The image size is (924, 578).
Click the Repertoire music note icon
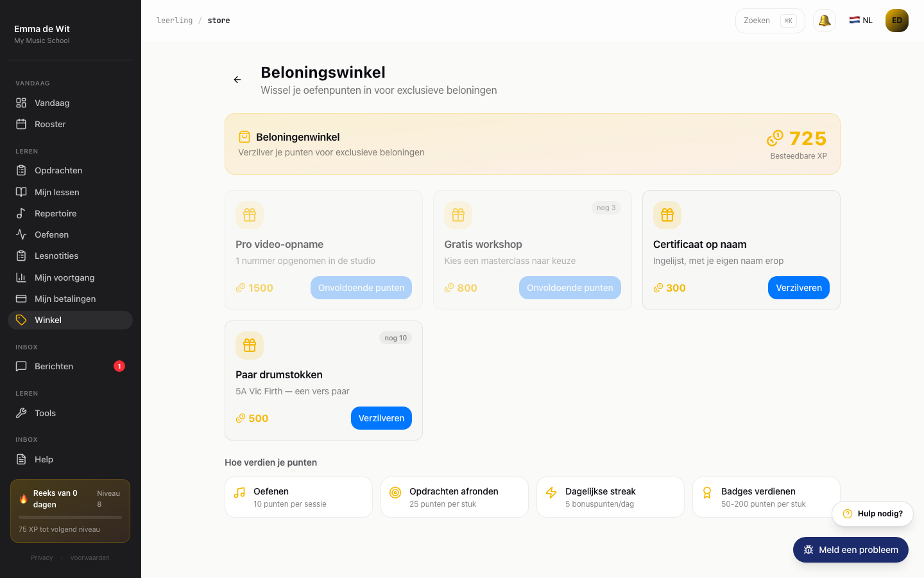click(21, 213)
